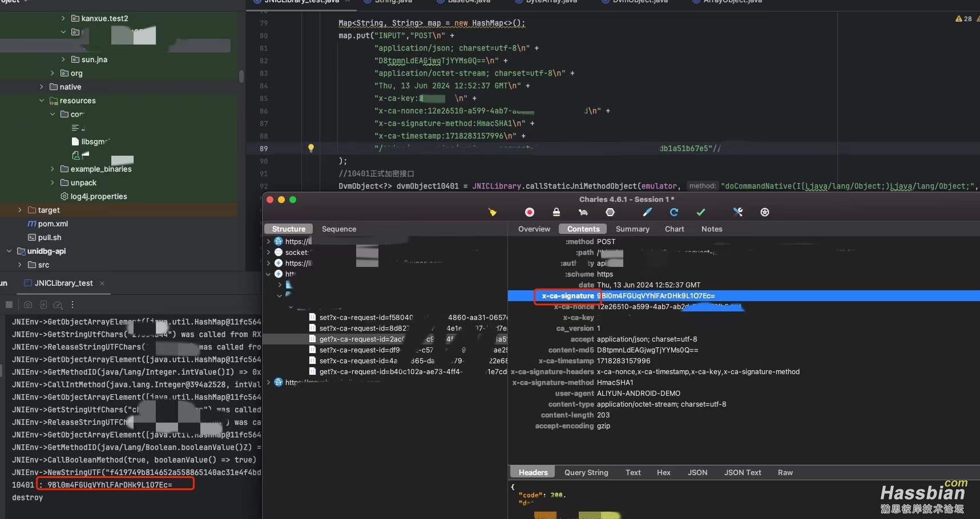This screenshot has height=519, width=980.
Task: Open log4j.properties file
Action: (99, 196)
